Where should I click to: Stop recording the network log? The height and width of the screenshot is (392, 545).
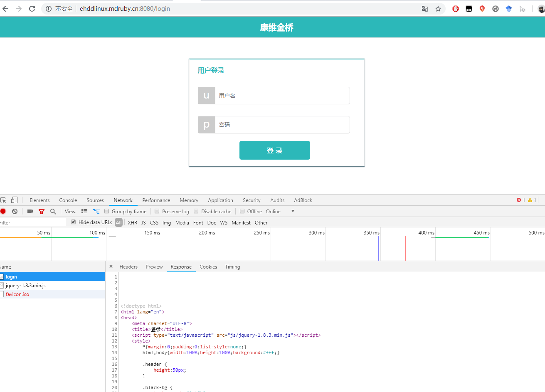(3, 211)
